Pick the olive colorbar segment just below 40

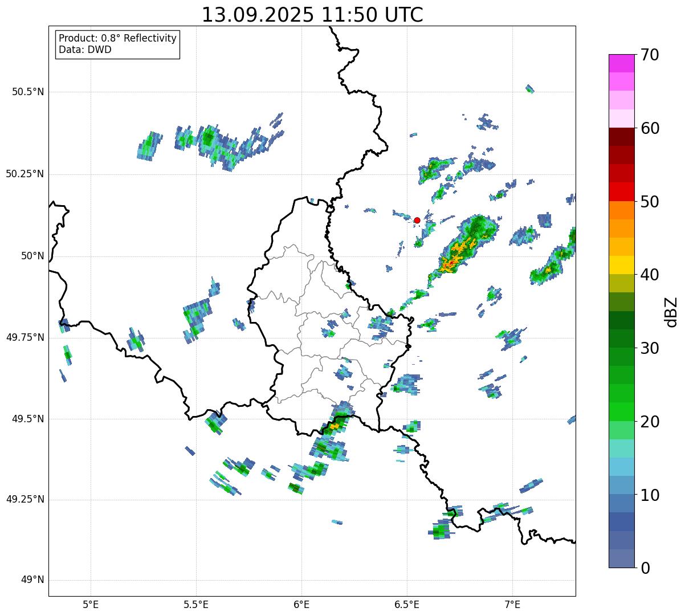pyautogui.click(x=622, y=283)
